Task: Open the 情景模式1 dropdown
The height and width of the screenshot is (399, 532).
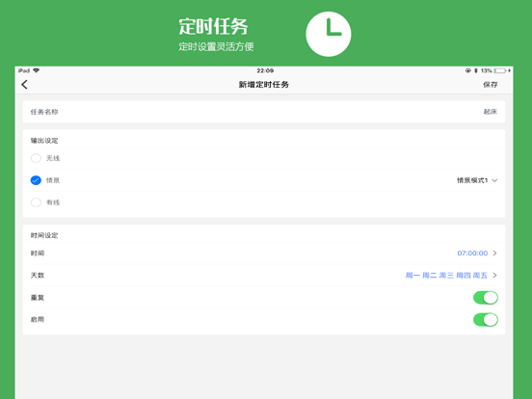Action: pos(477,180)
